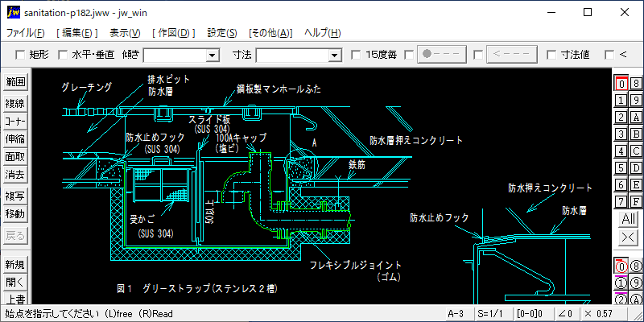Open the 設定(S) menu

(222, 33)
